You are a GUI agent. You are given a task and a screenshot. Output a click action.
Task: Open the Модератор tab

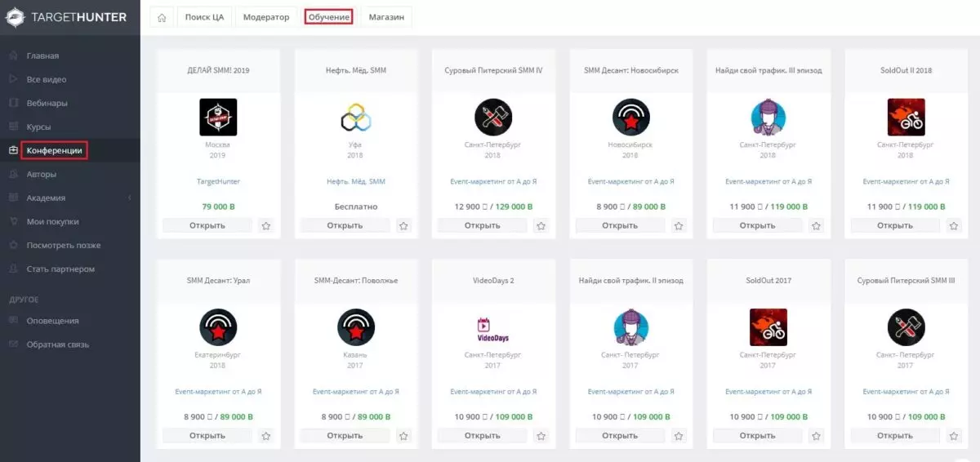(266, 17)
